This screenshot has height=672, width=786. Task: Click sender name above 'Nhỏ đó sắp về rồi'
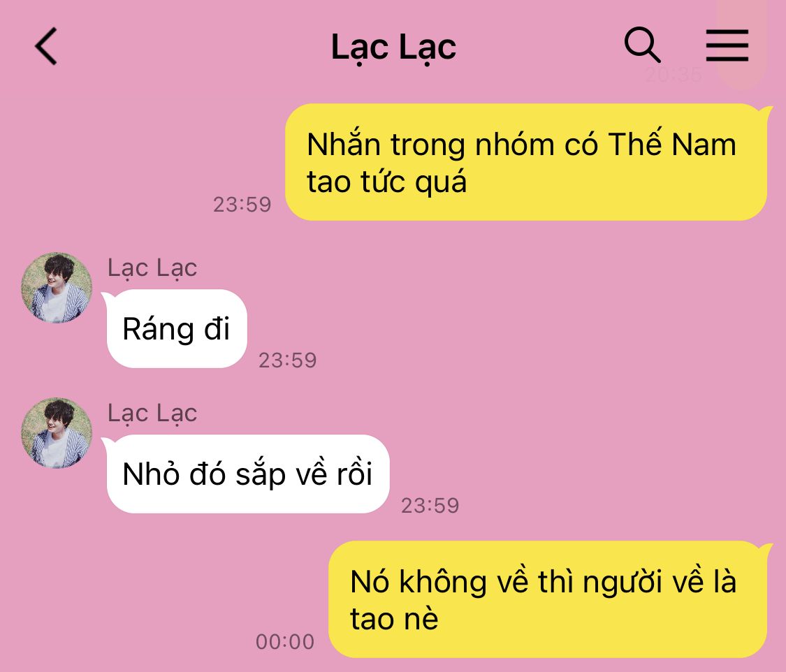pos(152,414)
